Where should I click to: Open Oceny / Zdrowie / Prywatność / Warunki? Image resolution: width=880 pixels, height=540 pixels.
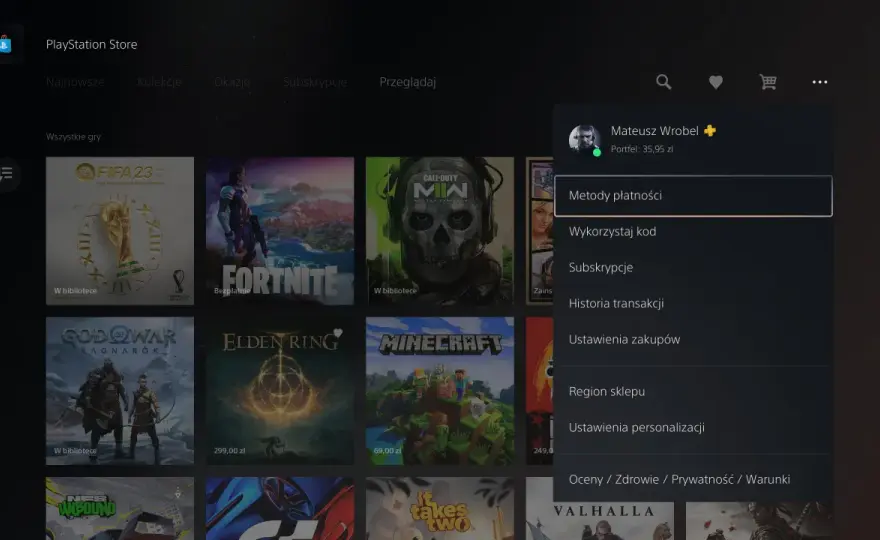coord(693,479)
